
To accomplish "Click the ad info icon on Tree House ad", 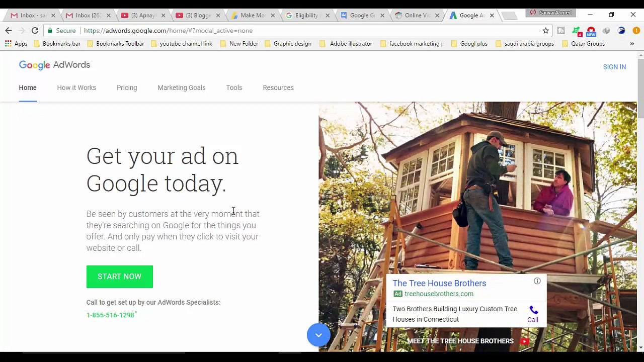I will [x=537, y=281].
